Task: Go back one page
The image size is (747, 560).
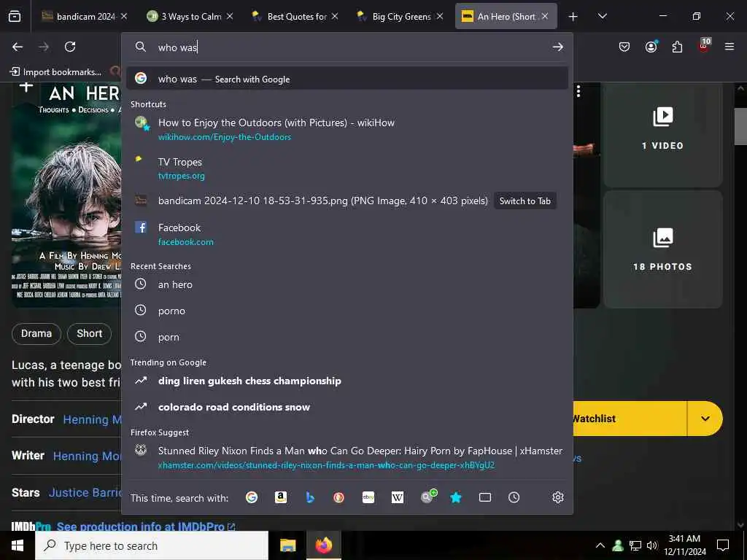Action: [18, 47]
